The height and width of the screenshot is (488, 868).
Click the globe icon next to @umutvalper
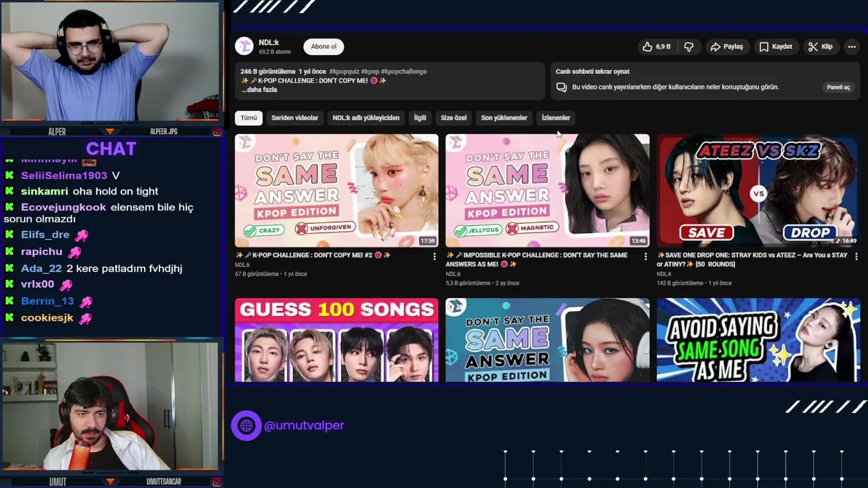coord(246,426)
